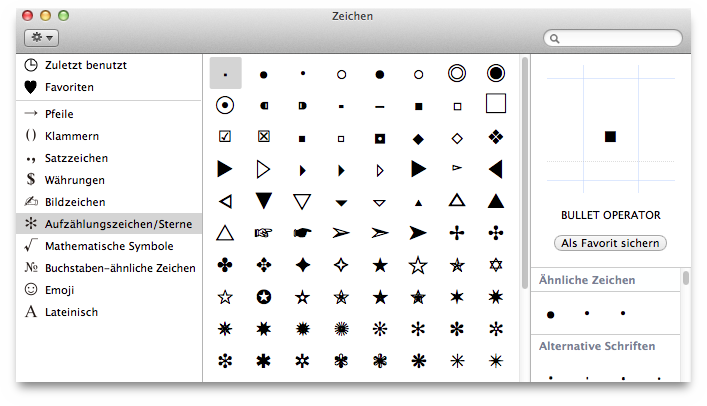This screenshot has height=406, width=707.
Task: Open the gear action menu dropdown
Action: 41,37
